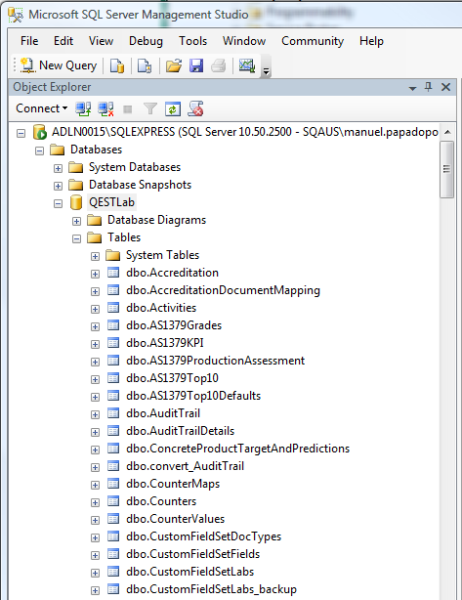
Task: Open the Window menu
Action: click(x=244, y=41)
